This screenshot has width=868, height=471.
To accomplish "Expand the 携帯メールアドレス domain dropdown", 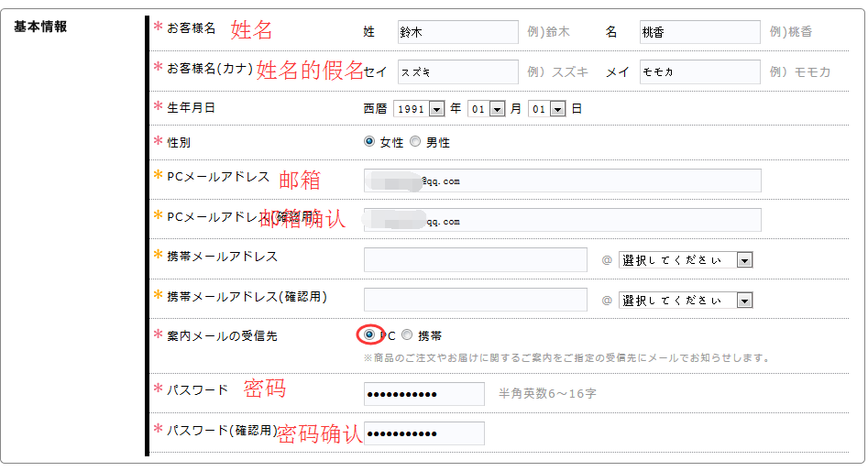I will click(x=686, y=260).
